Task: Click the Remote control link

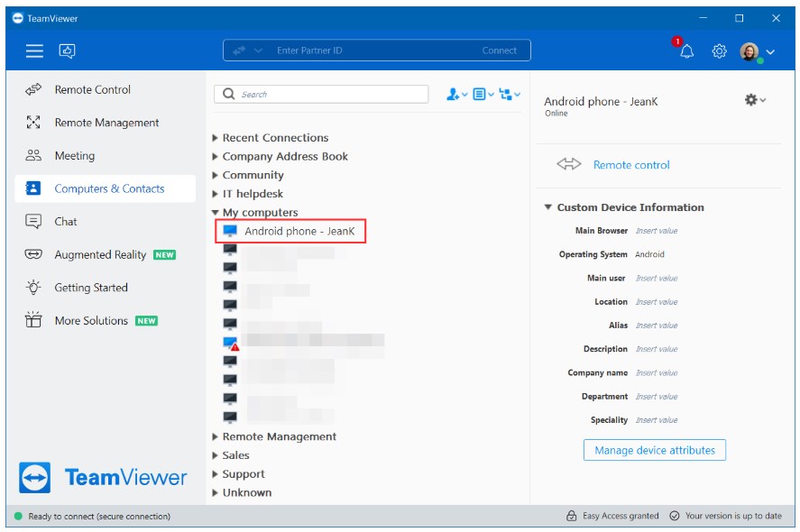Action: (630, 165)
